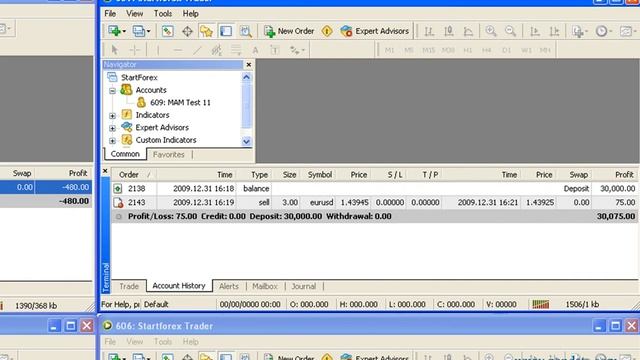Open File menu in the 609 window
The image size is (640, 360).
pyautogui.click(x=110, y=13)
